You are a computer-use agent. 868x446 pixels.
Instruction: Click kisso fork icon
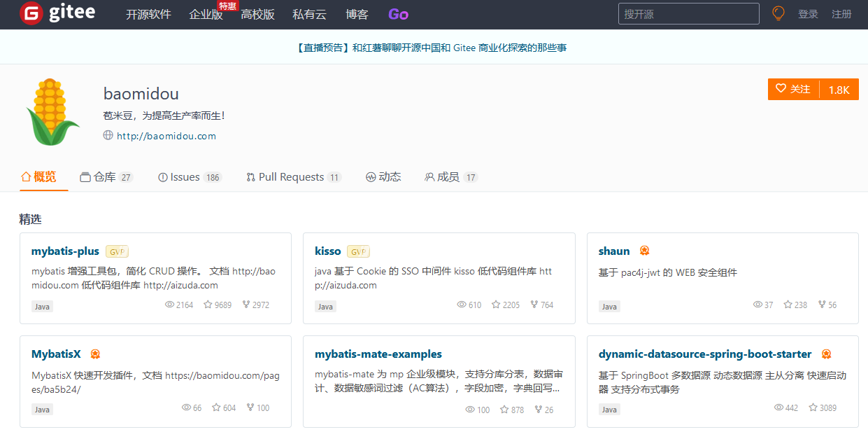coord(534,305)
